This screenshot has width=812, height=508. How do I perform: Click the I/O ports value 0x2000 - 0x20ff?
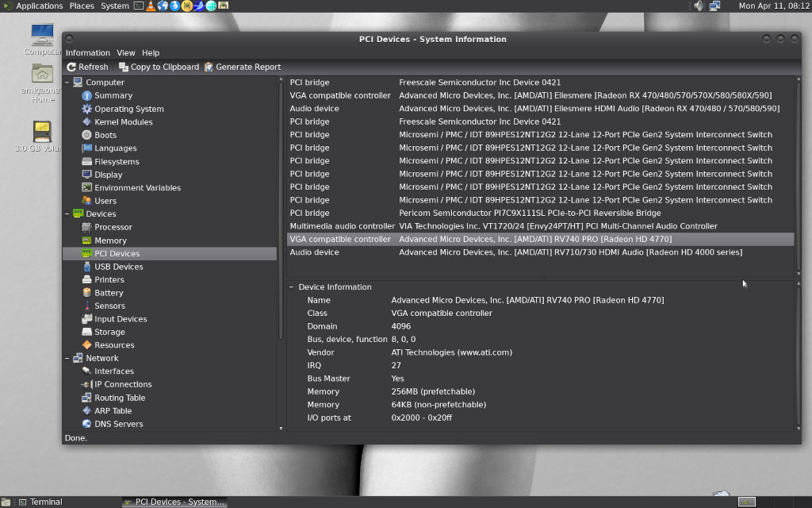(x=422, y=418)
